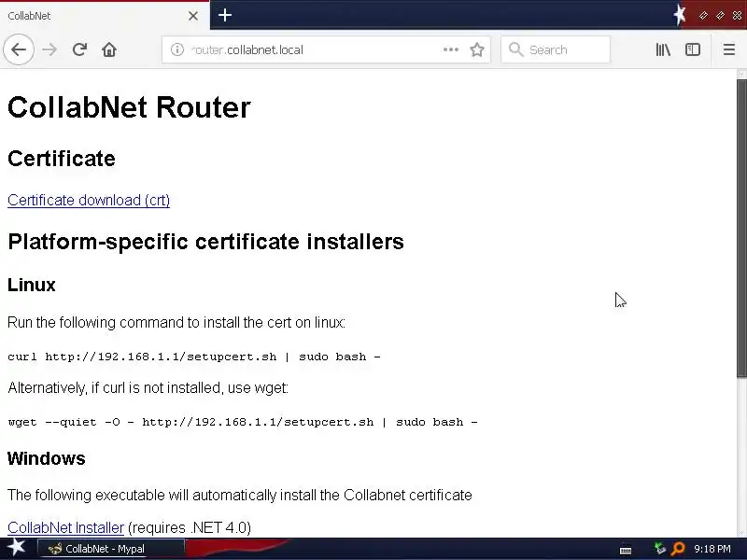Open the network tray icon
The image size is (747, 560).
660,549
